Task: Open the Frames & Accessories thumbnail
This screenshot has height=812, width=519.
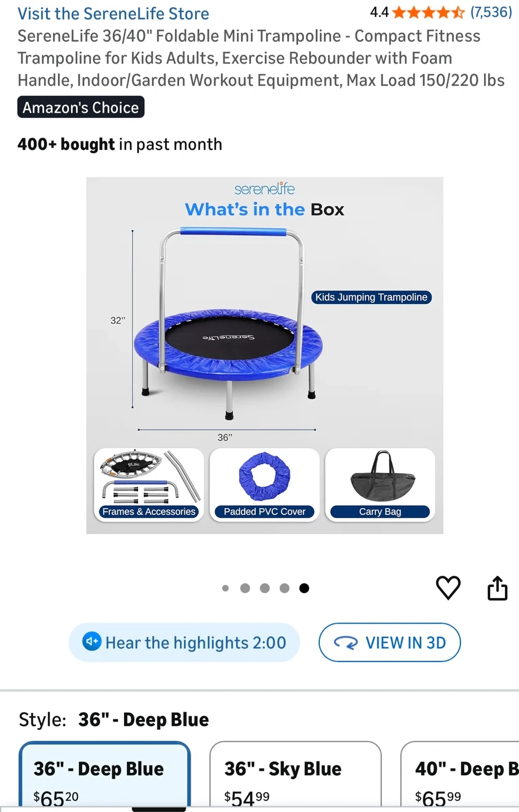Action: click(x=149, y=485)
